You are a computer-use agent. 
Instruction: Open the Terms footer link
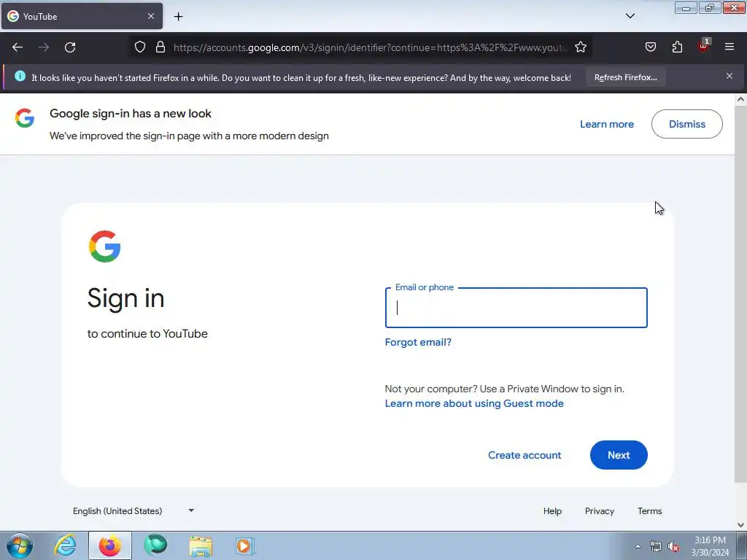(x=650, y=511)
